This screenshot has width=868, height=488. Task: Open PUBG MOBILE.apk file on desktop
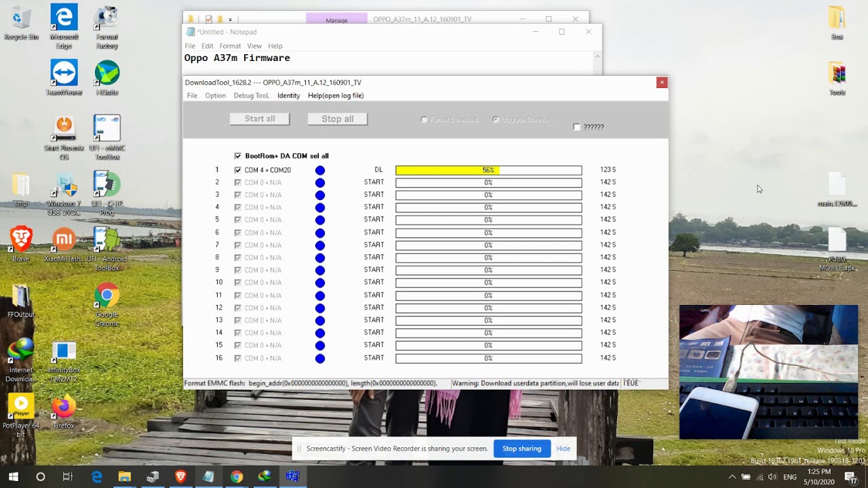[x=837, y=249]
